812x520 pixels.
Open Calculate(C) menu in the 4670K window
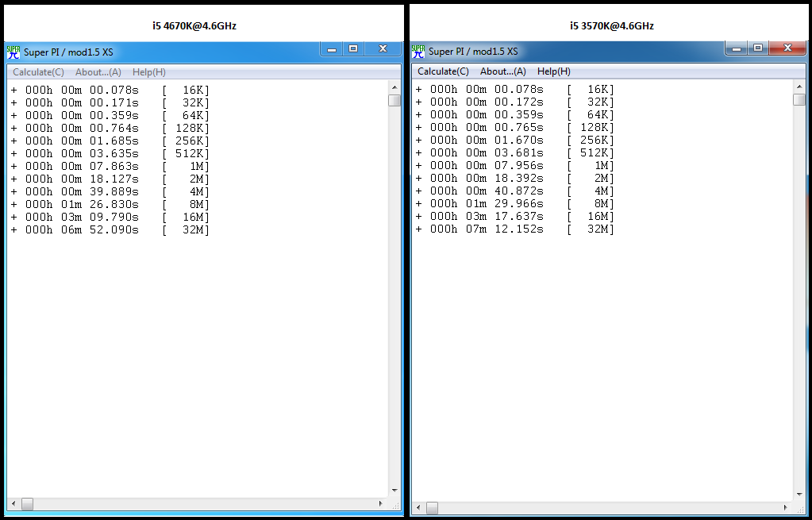pyautogui.click(x=38, y=72)
